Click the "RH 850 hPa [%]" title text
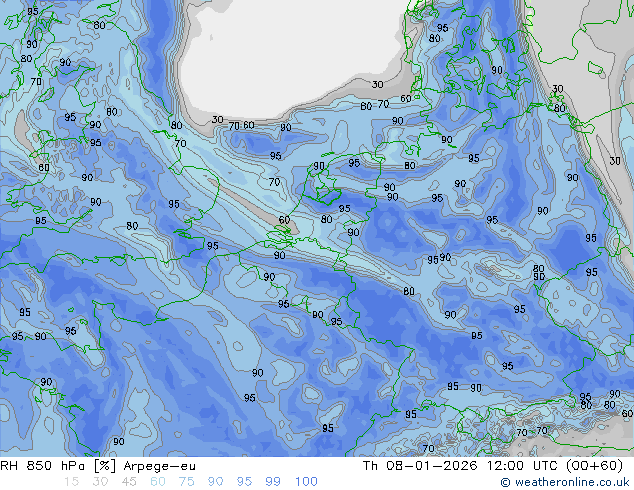Viewport: 634px width, 490px height. click(58, 466)
